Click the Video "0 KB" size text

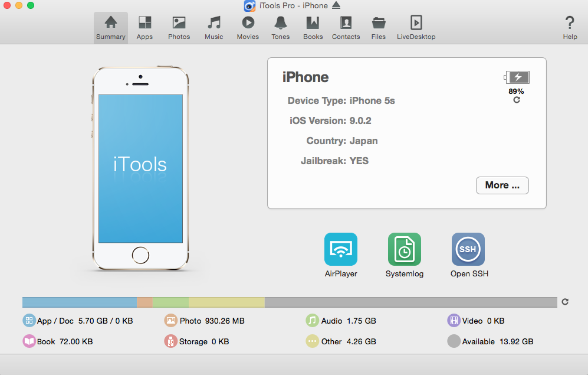click(496, 321)
